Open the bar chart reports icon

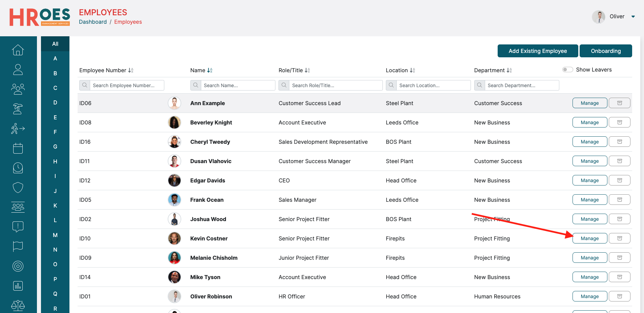click(x=18, y=286)
